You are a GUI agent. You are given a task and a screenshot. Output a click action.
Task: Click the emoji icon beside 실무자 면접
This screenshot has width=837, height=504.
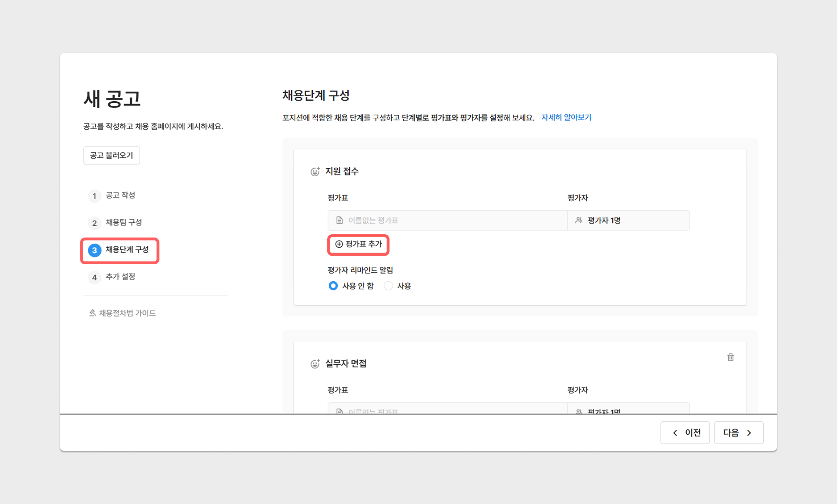tap(315, 364)
